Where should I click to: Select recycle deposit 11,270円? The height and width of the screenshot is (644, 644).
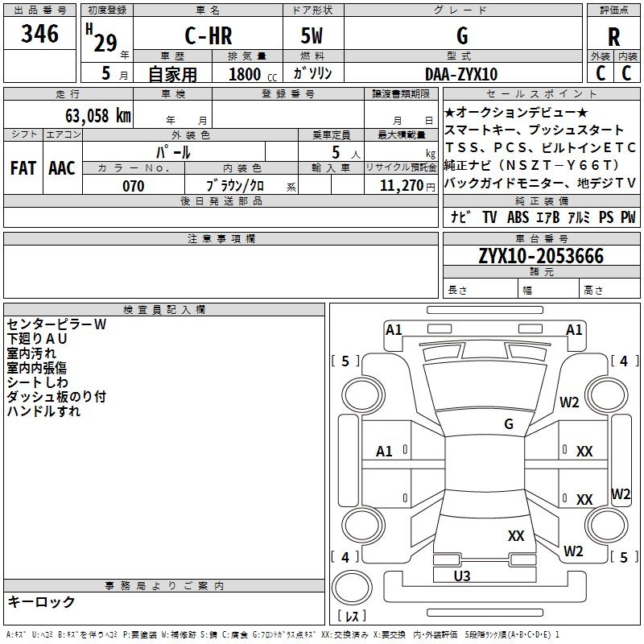click(407, 186)
